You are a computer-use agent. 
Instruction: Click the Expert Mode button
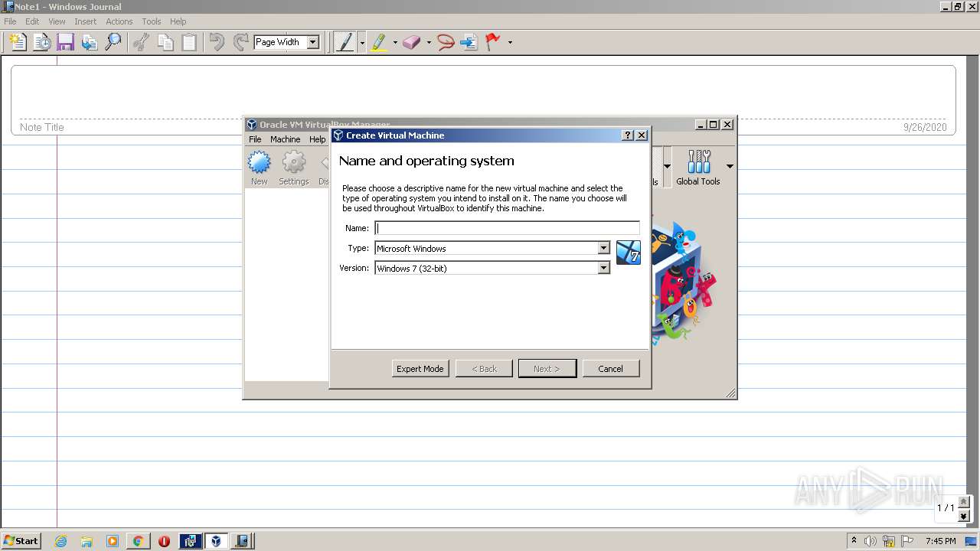tap(420, 369)
